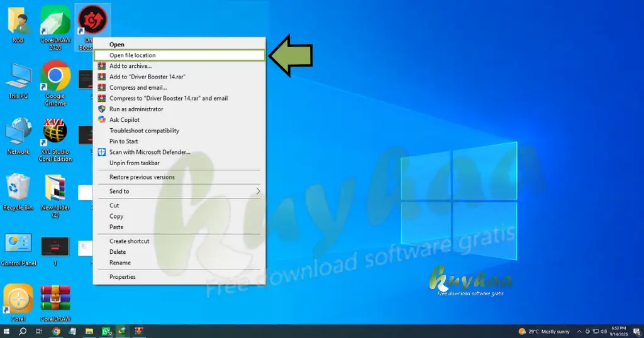
Task: Open the 6:53 PM clock and date
Action: click(x=619, y=332)
